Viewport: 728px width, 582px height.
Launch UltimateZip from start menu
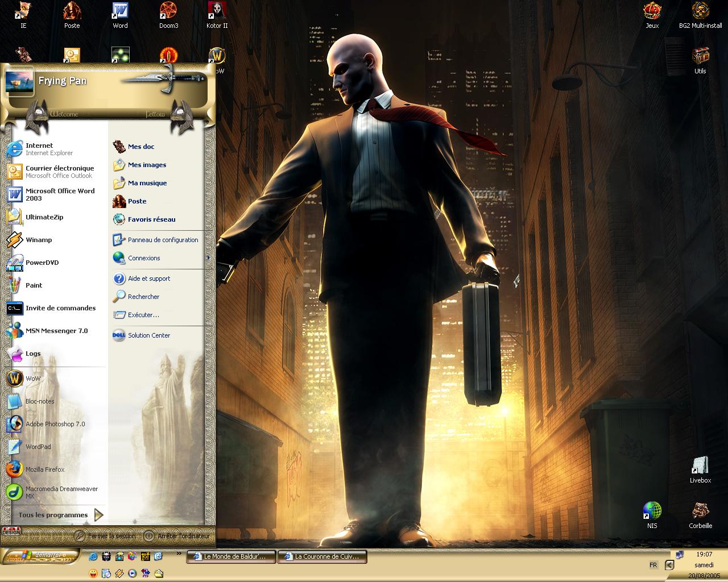pos(55,217)
